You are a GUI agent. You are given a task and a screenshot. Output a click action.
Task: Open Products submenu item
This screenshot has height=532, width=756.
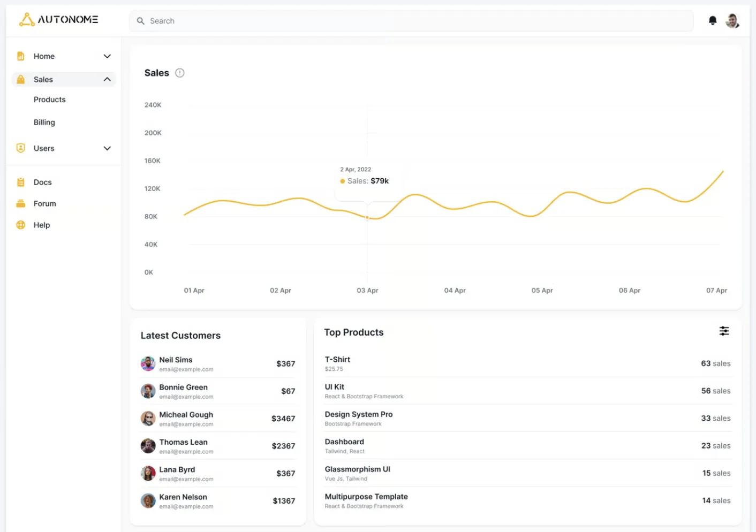pos(50,100)
